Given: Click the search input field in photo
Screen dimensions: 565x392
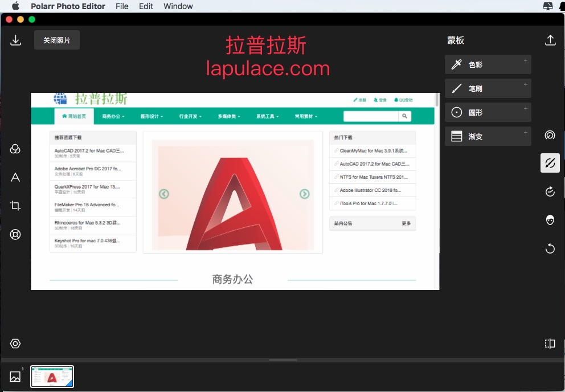Looking at the screenshot, I should [371, 116].
